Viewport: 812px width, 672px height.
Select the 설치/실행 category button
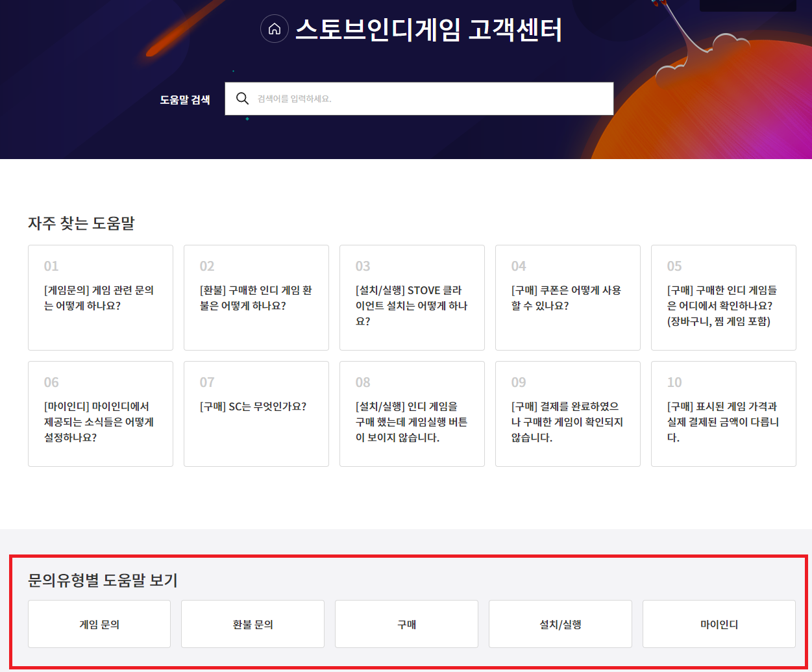(560, 624)
